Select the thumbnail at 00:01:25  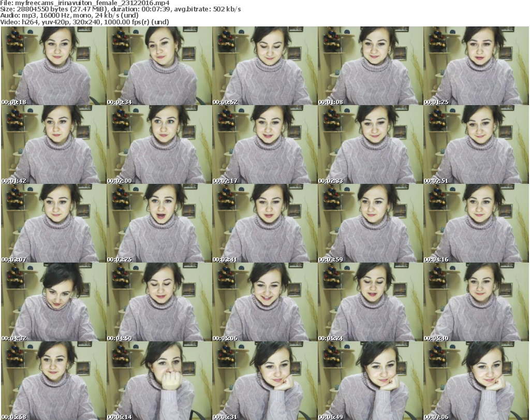pos(476,66)
